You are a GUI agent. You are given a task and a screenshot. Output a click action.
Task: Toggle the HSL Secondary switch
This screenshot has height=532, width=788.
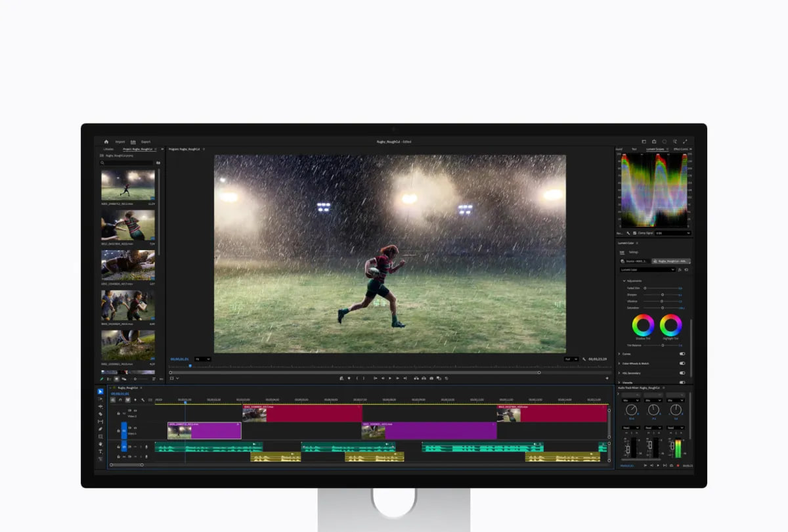682,373
